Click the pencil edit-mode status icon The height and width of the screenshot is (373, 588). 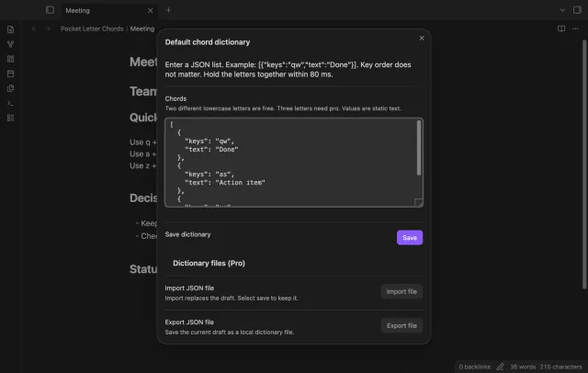(x=500, y=367)
